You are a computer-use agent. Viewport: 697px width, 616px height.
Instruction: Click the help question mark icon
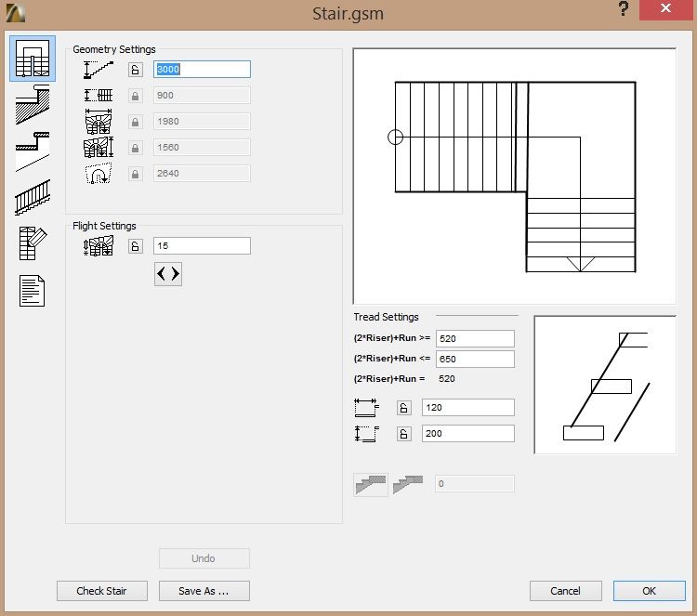[x=624, y=8]
